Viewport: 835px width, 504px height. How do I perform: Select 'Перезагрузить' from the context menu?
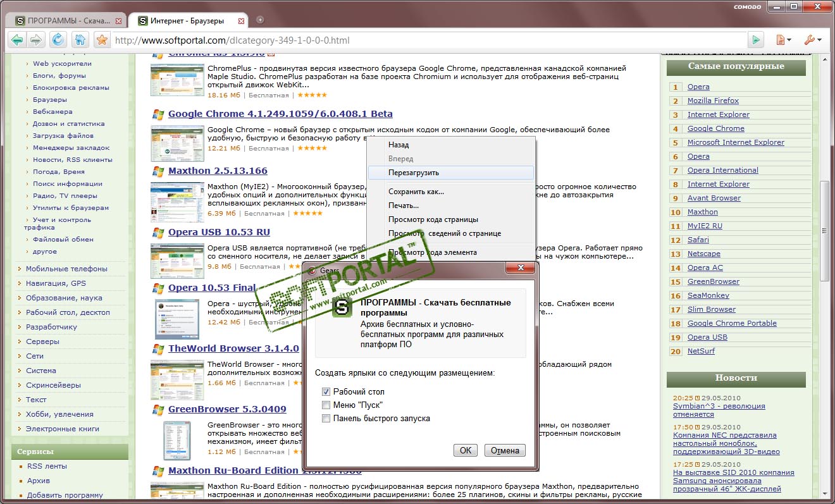(x=450, y=173)
